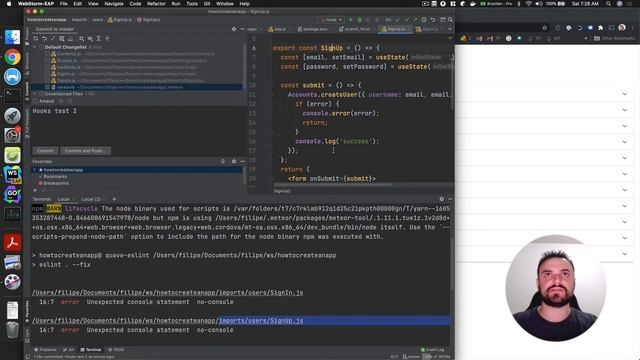Open GoLand icon in the Dock
Image resolution: width=640 pixels, height=360 pixels.
tap(12, 194)
